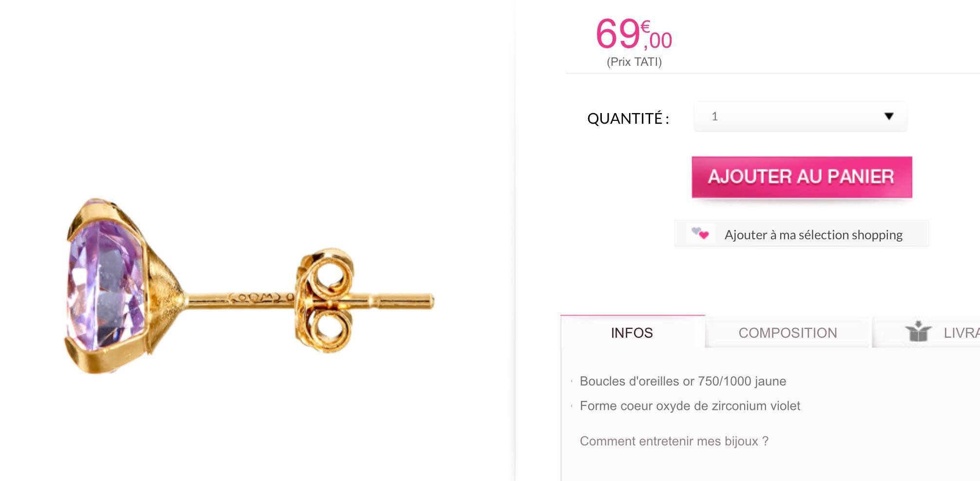Click the tip of the earring post
Image resolution: width=980 pixels, height=481 pixels.
(x=429, y=301)
